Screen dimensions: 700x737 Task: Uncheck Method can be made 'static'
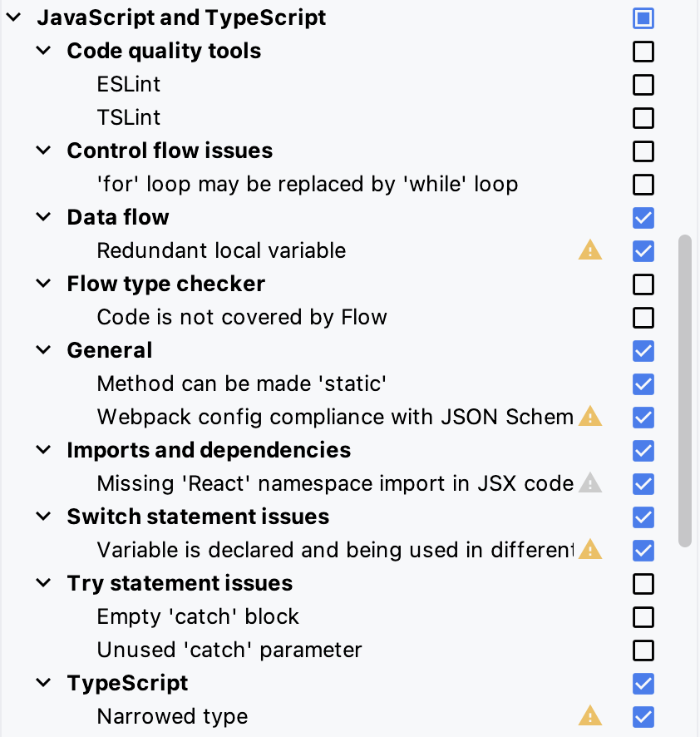643,384
